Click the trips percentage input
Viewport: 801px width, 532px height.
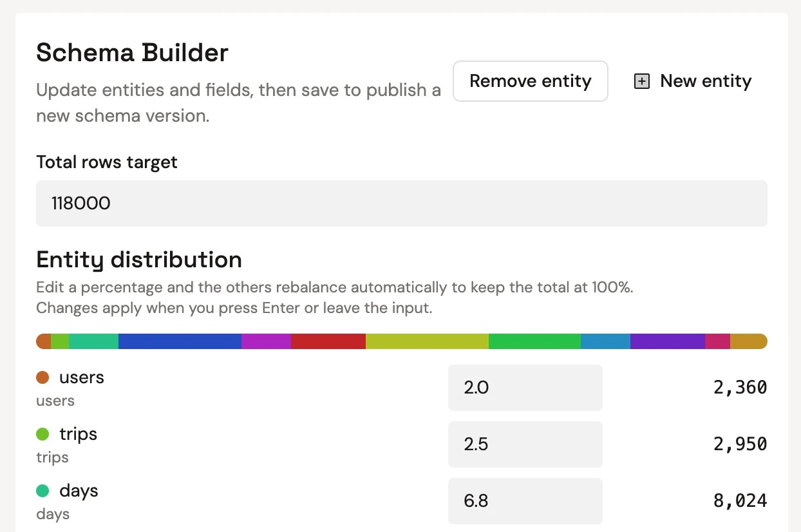coord(525,444)
